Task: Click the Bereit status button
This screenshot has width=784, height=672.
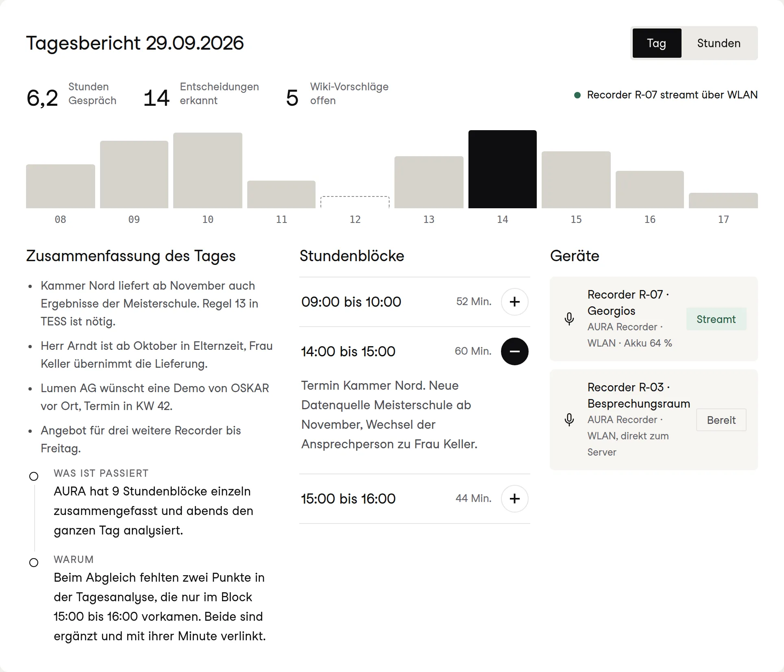Action: (721, 420)
